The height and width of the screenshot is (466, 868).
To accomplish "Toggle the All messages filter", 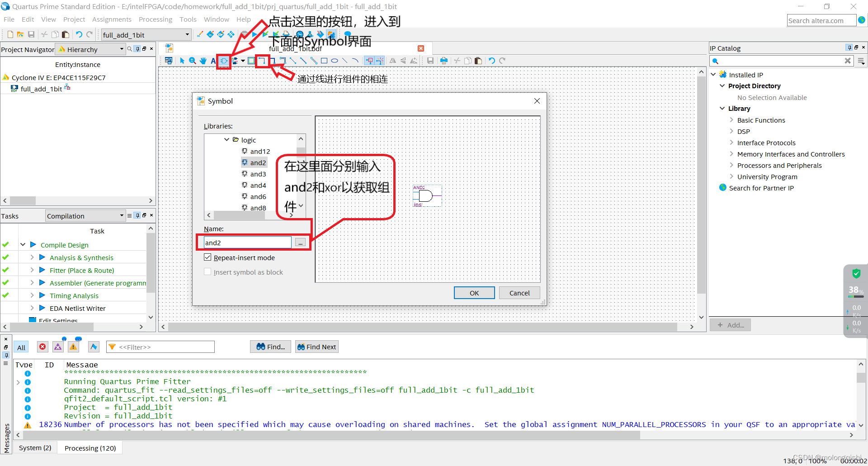I will [21, 347].
